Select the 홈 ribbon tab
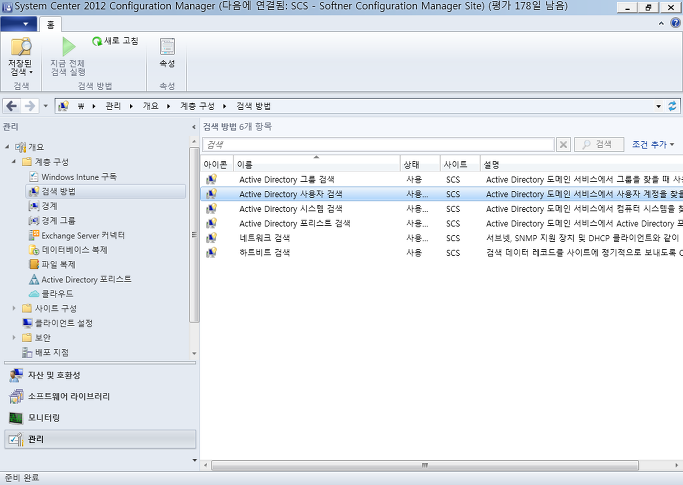 [51, 24]
